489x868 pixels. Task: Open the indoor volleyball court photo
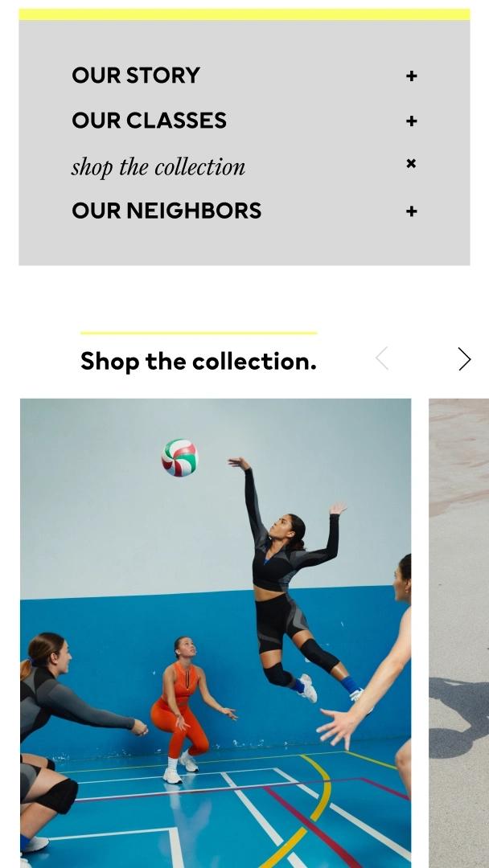[216, 633]
